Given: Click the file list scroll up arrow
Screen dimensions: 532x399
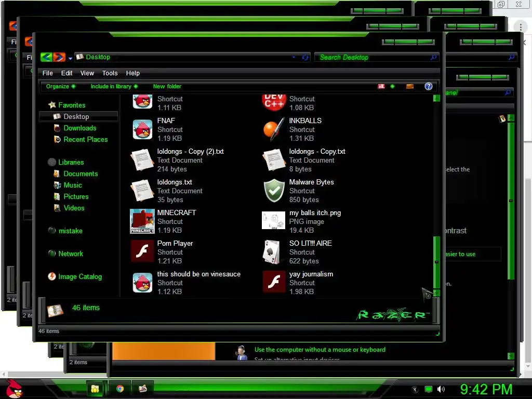Looking at the screenshot, I should point(436,98).
